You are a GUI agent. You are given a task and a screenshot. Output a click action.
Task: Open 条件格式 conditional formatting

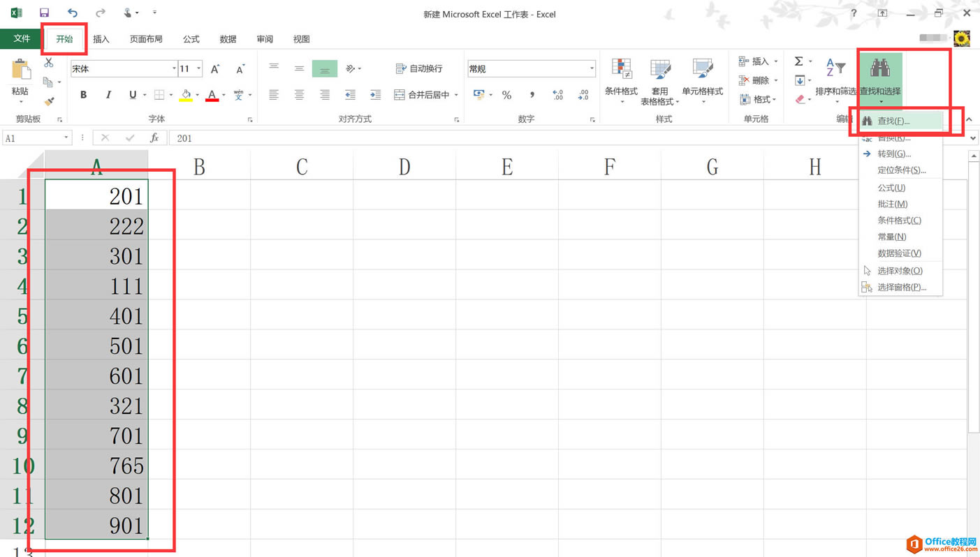[x=621, y=82]
